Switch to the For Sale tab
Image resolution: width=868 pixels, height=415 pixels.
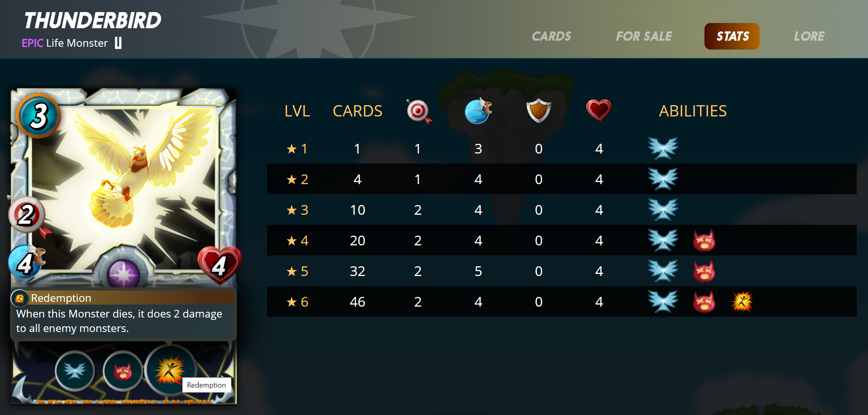644,36
